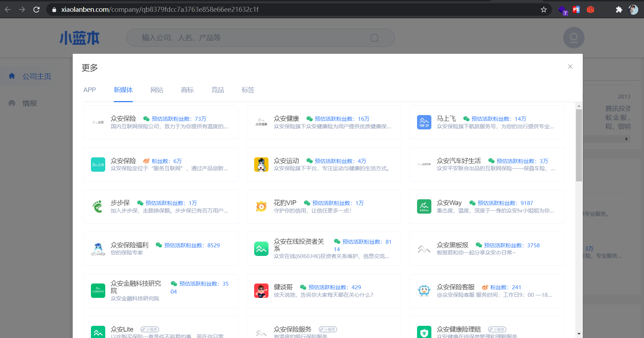Click the 众安在线投资者关系 green logo

pos(261,249)
